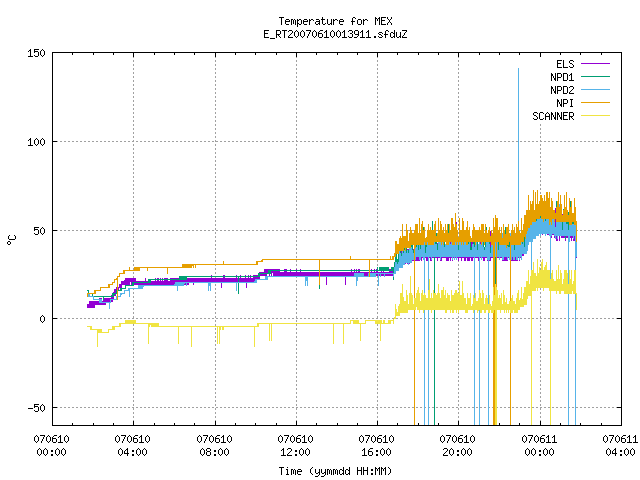This screenshot has height=480, width=640.
Task: Click the ELS legend label
Action: (x=565, y=64)
